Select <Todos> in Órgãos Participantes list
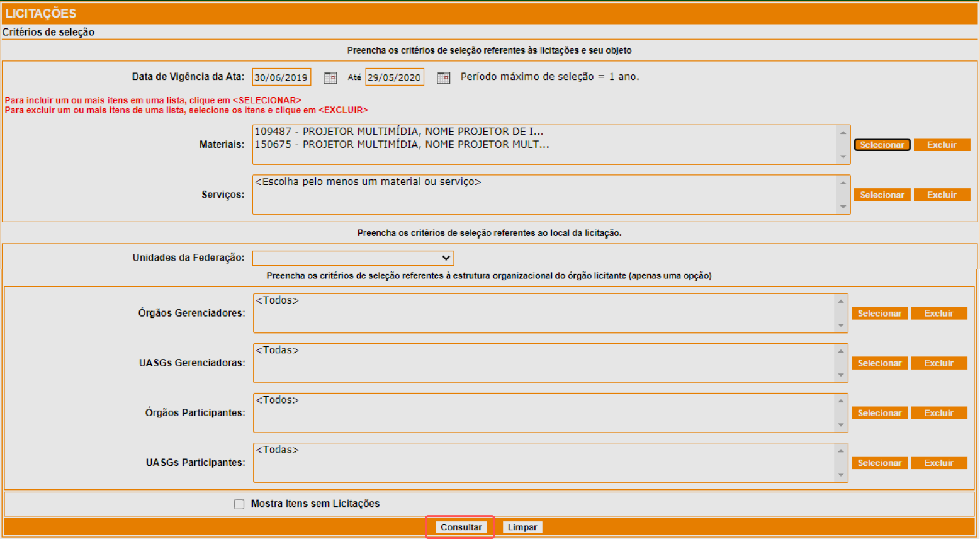The width and height of the screenshot is (980, 539). pos(277,400)
